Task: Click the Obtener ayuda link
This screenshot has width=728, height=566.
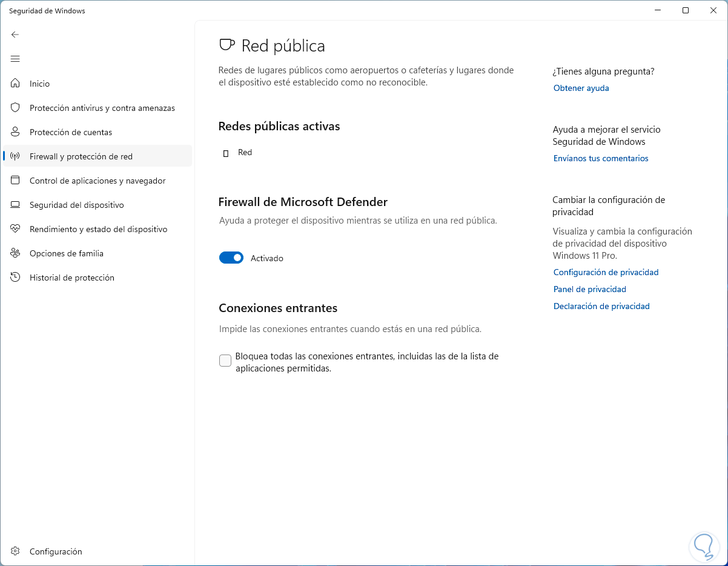Action: tap(581, 88)
